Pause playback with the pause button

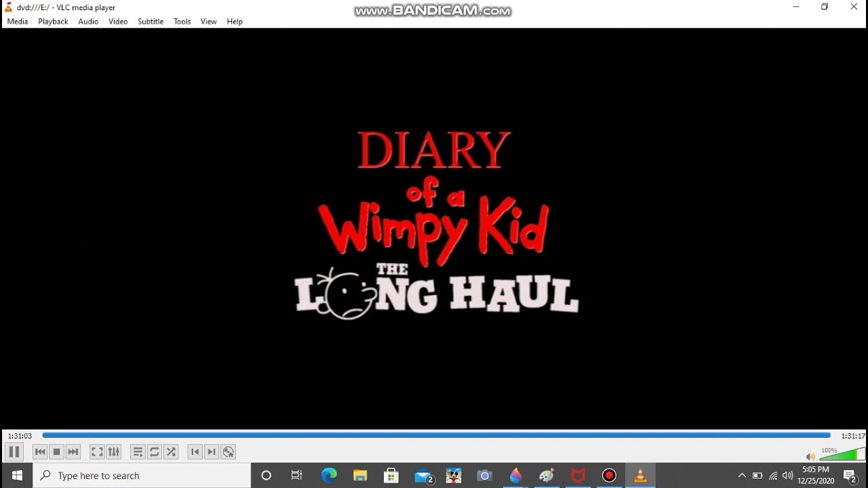coord(14,452)
